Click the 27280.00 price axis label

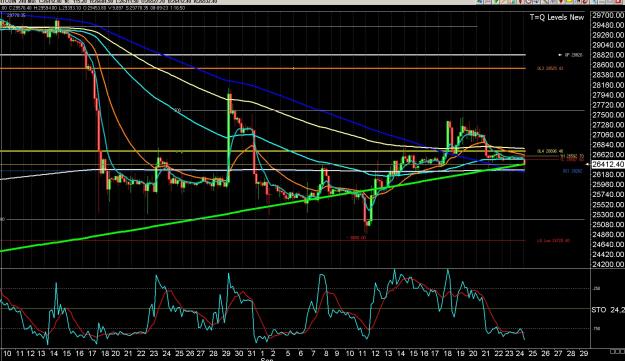(608, 125)
